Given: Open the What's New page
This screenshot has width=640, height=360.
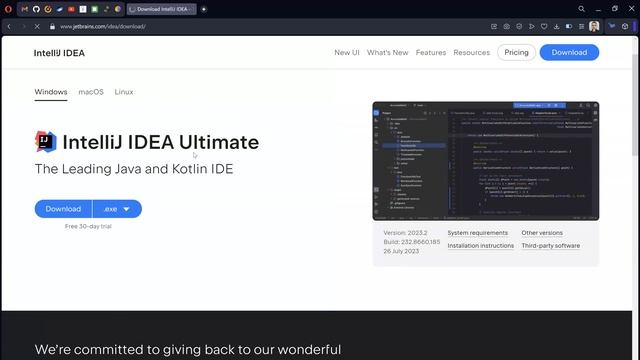Looking at the screenshot, I should coord(387,53).
